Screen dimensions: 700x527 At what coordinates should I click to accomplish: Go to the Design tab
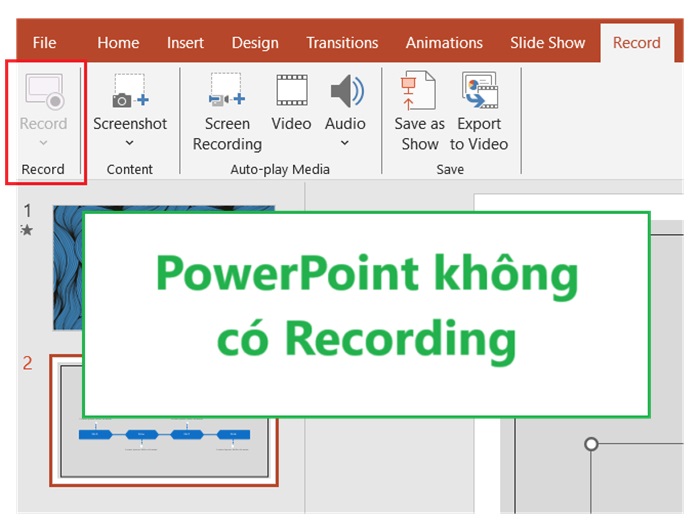pos(255,43)
